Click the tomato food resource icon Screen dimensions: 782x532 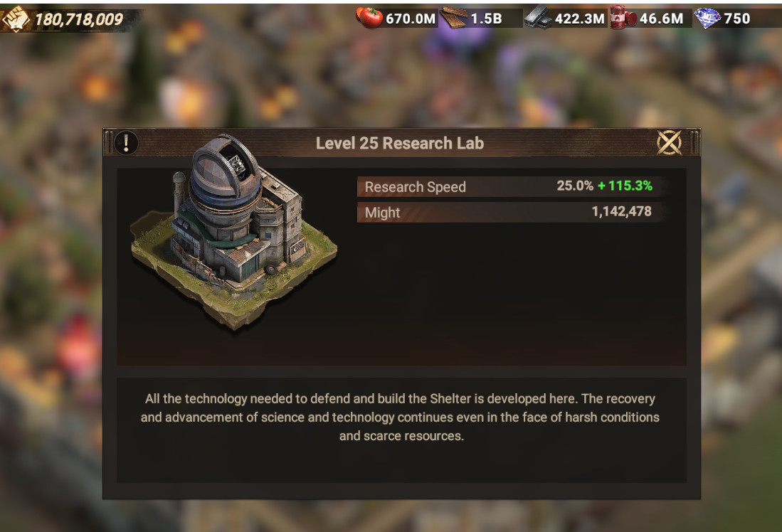[x=369, y=18]
